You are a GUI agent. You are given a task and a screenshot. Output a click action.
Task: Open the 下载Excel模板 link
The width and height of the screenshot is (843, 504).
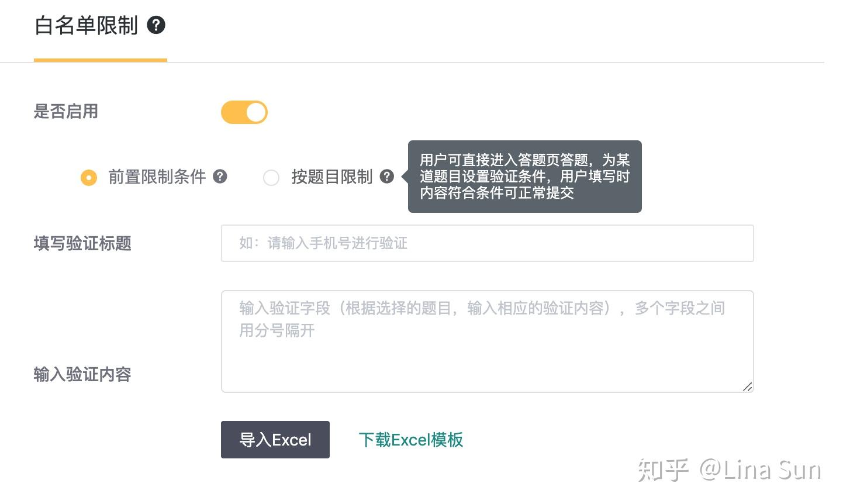[x=411, y=440]
